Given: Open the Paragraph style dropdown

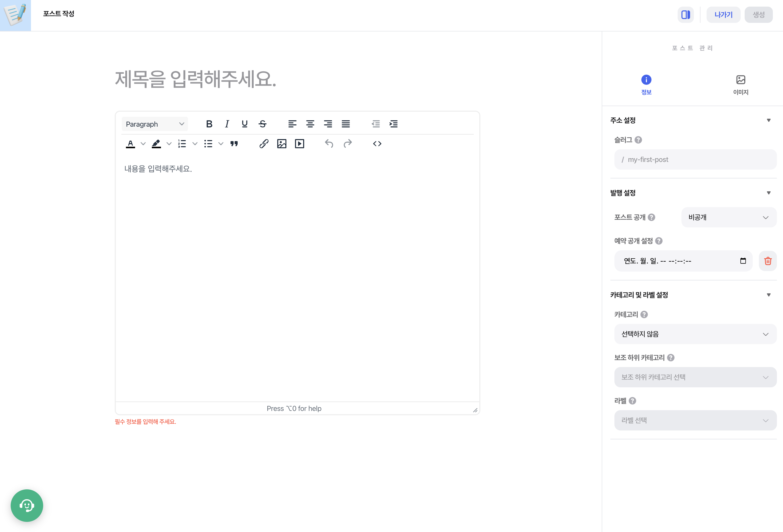Looking at the screenshot, I should 154,124.
